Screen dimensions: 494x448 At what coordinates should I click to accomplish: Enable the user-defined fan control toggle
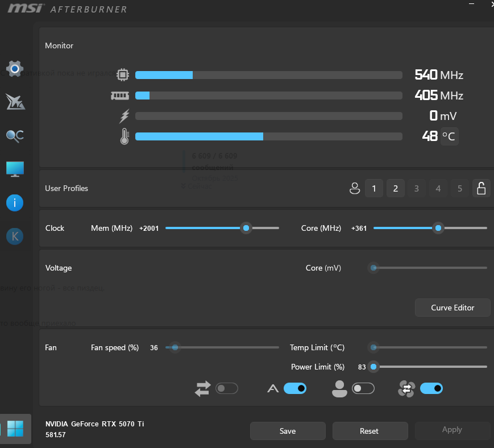click(x=363, y=388)
